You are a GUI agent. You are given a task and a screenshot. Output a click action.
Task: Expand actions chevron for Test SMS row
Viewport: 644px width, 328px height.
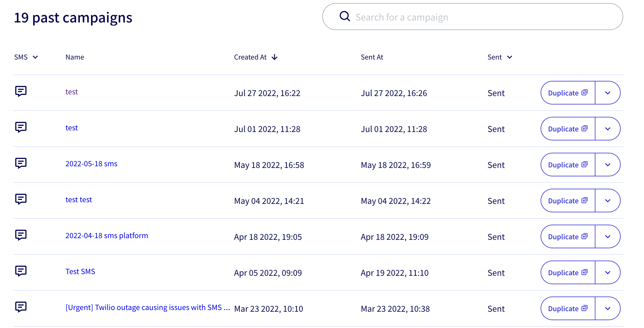click(607, 273)
